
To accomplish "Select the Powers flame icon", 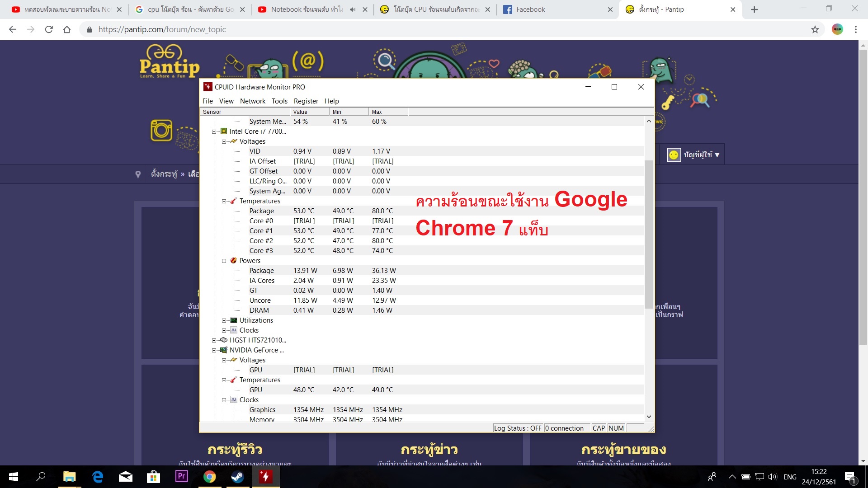I will pos(233,261).
